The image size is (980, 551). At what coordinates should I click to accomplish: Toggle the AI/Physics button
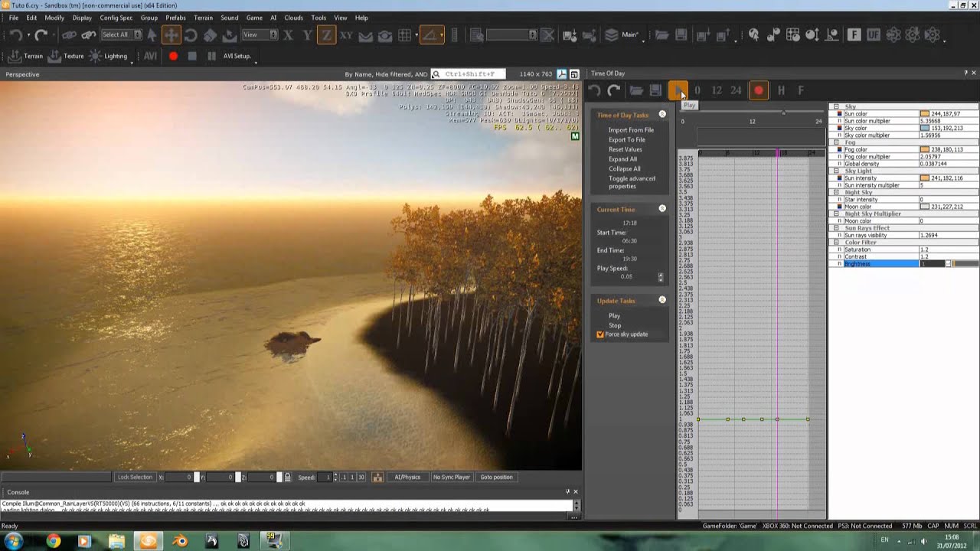[407, 477]
